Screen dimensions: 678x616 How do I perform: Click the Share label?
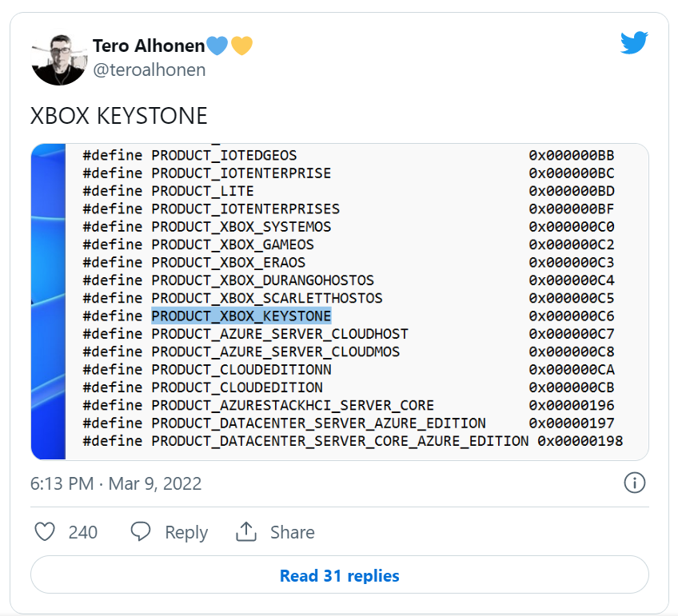[292, 532]
